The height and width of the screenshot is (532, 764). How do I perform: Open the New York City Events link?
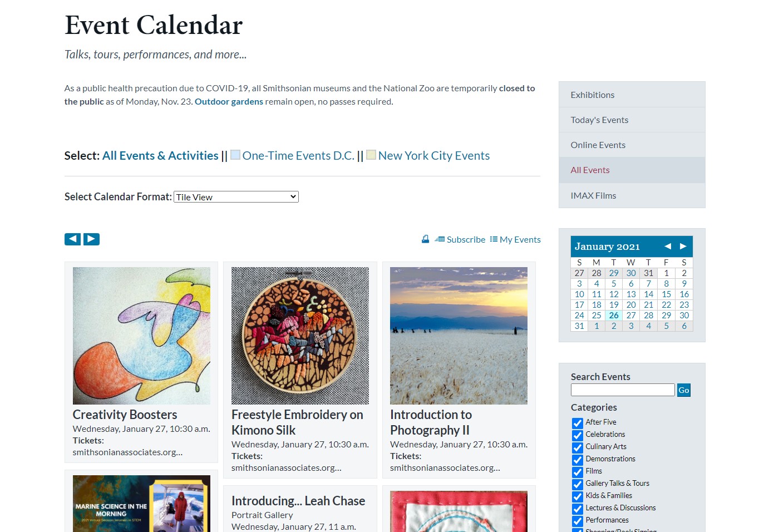tap(434, 156)
